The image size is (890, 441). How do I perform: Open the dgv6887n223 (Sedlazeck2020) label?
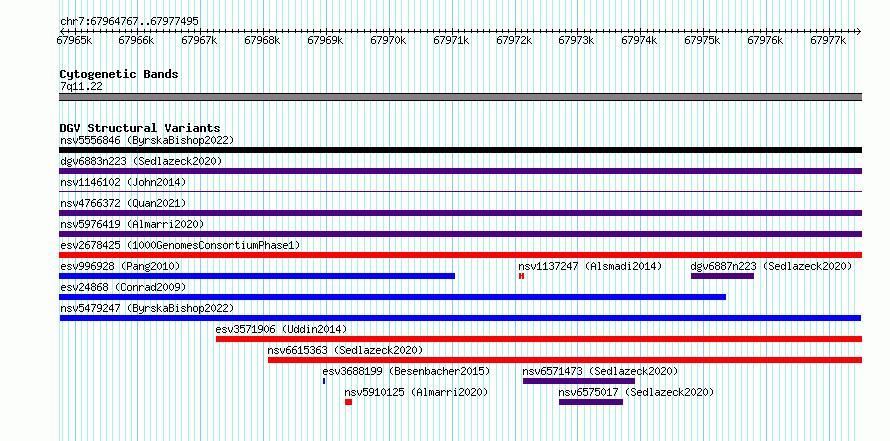(x=771, y=266)
